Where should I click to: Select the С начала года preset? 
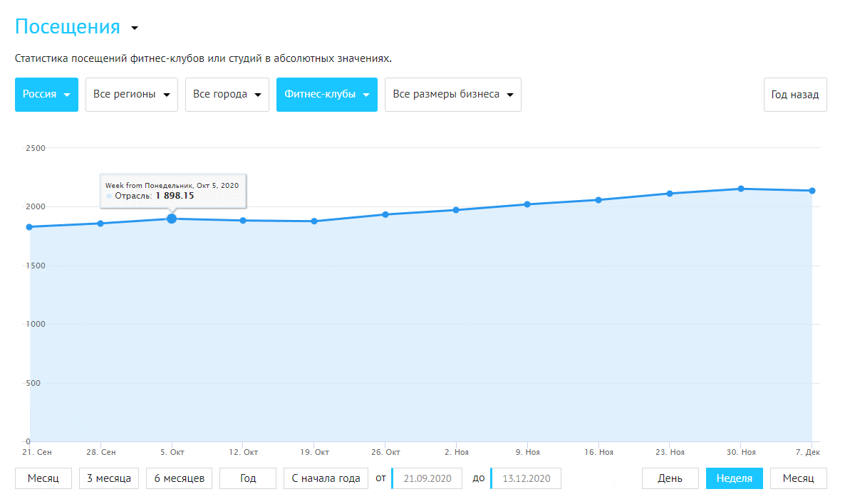click(326, 478)
